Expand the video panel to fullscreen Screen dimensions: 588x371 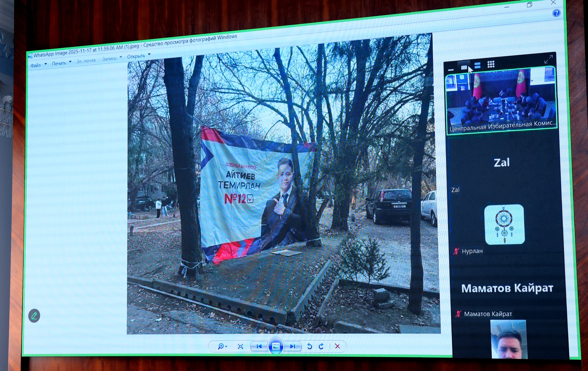coord(548,59)
